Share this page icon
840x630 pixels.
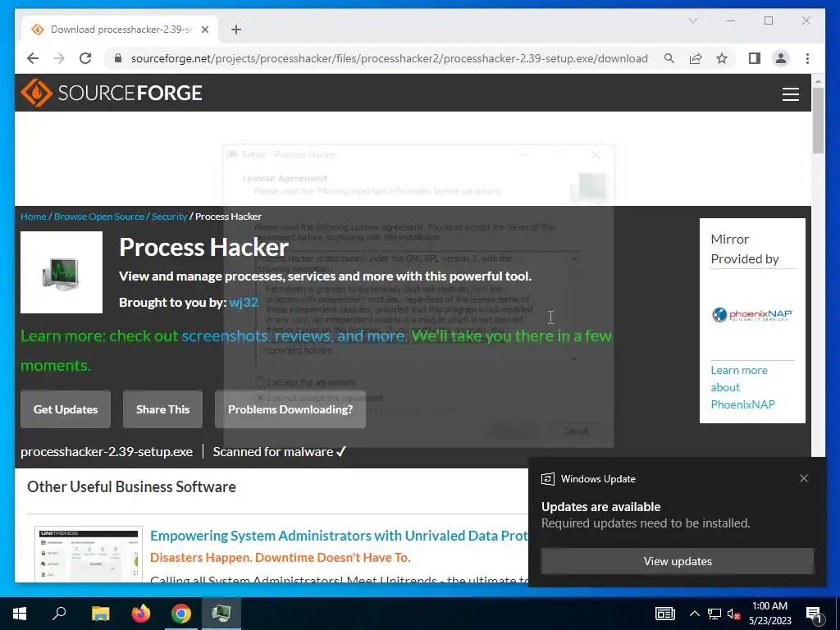696,58
